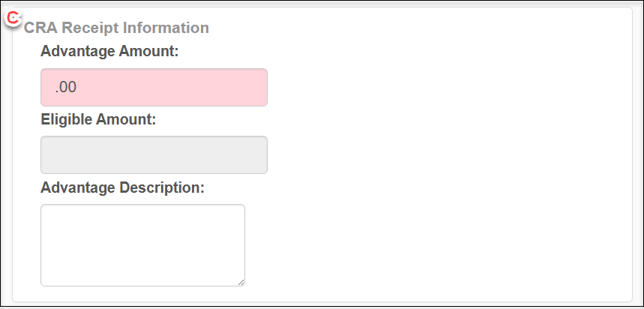Viewport: 644px width, 309px height.
Task: Click the pink Advantage Amount field
Action: (154, 88)
